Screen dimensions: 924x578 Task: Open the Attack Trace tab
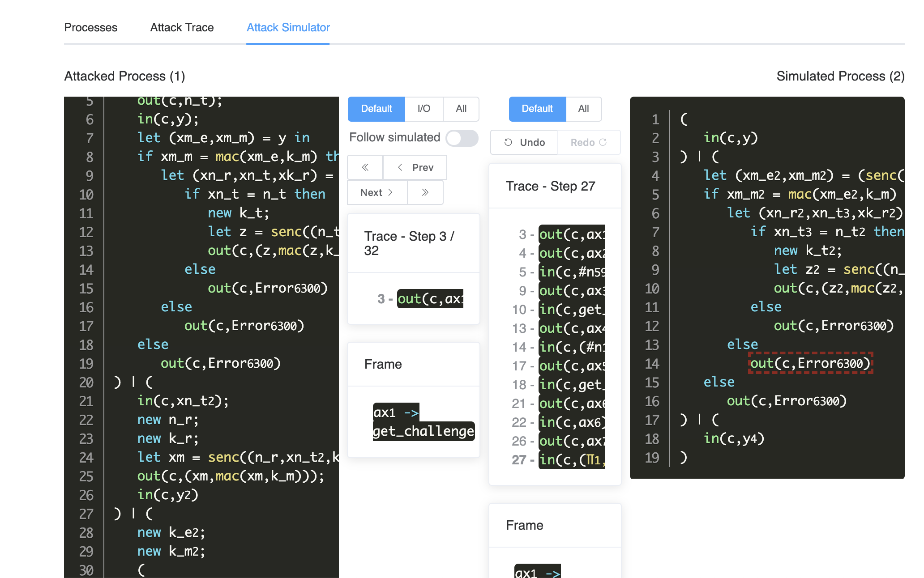(182, 27)
